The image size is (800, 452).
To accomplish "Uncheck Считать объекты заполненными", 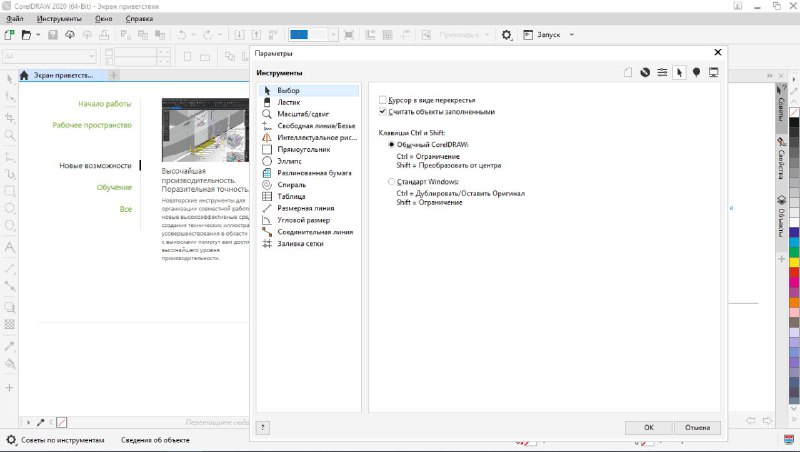I will [x=383, y=111].
